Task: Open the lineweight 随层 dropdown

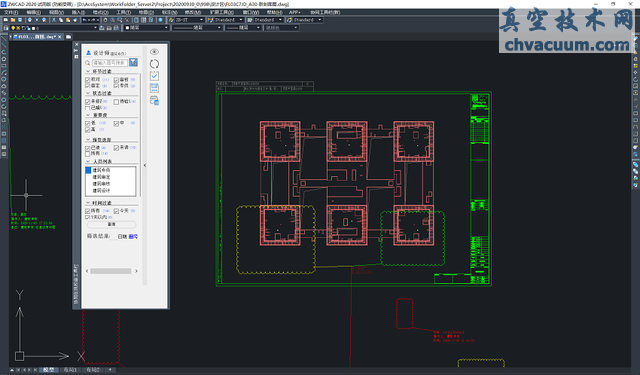Action: tap(243, 28)
